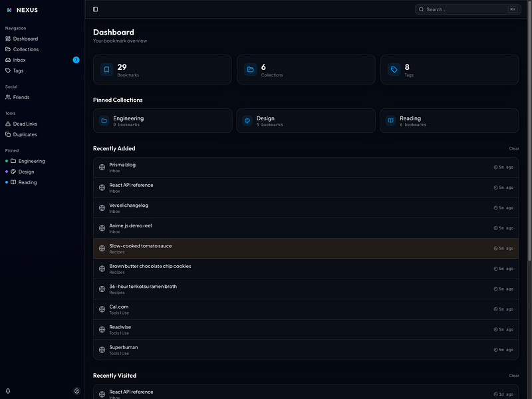Open Engineering pinned collection card
Image resolution: width=532 pixels, height=399 pixels.
point(162,121)
